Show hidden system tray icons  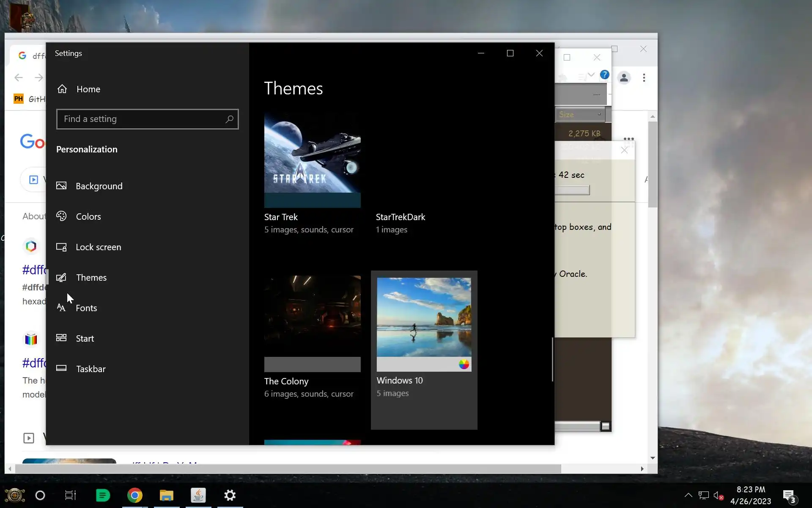pos(688,495)
